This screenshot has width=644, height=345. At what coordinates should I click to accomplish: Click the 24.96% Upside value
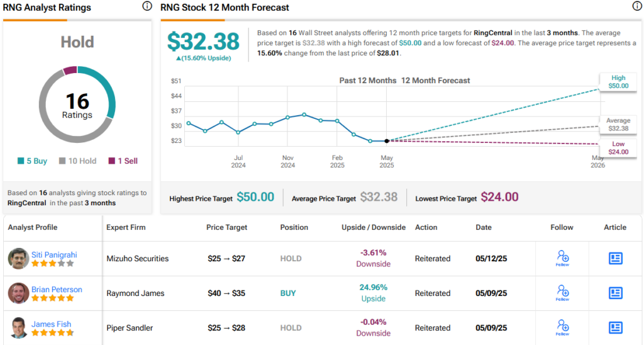pos(374,293)
